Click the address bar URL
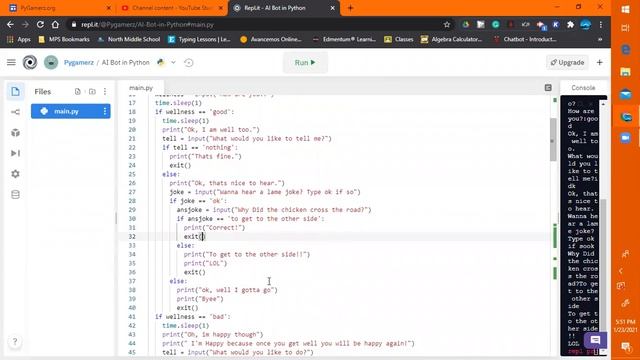 point(147,24)
